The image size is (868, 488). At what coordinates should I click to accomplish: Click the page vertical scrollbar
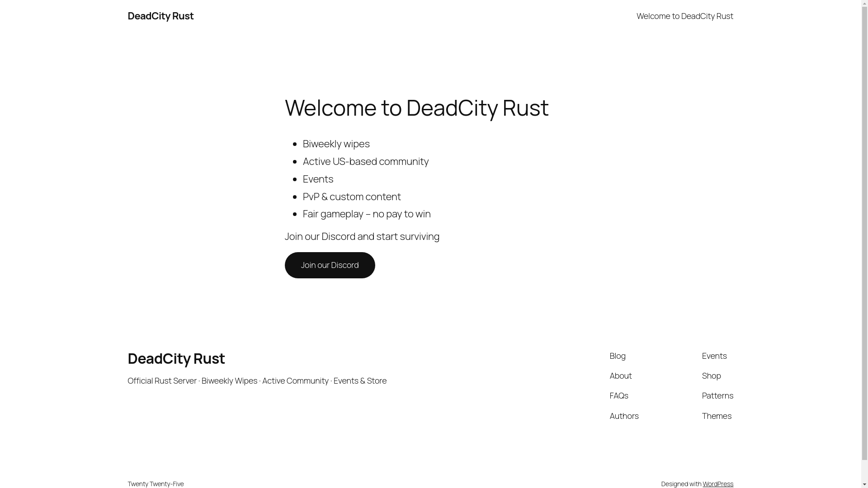(x=864, y=244)
